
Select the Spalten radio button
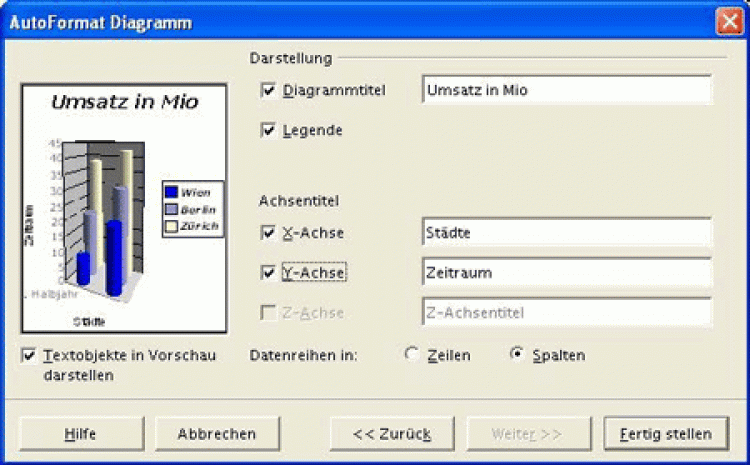click(517, 355)
